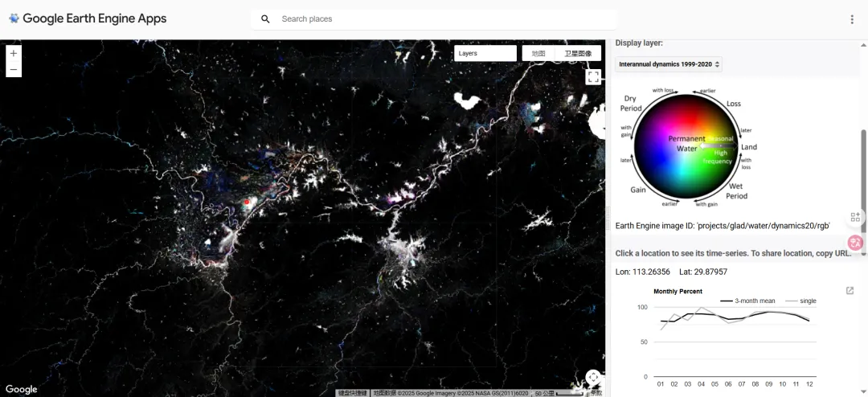Toggle fullscreen map view
868x397 pixels.
point(593,76)
